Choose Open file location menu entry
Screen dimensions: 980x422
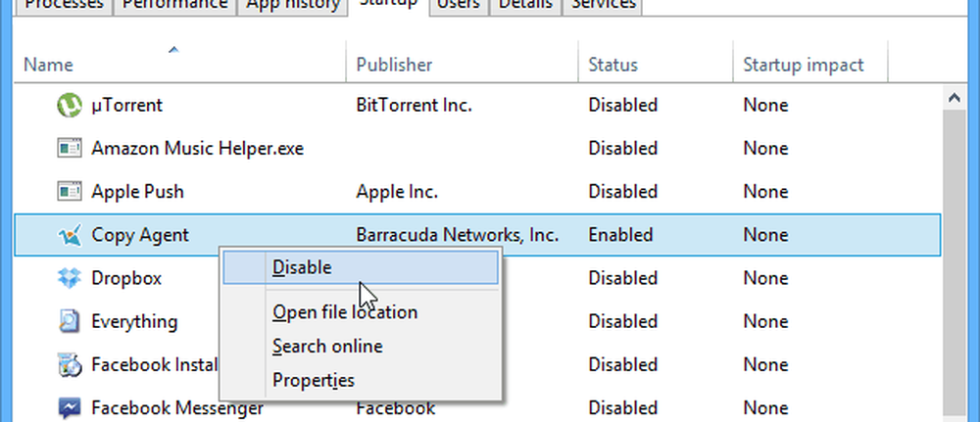click(345, 311)
